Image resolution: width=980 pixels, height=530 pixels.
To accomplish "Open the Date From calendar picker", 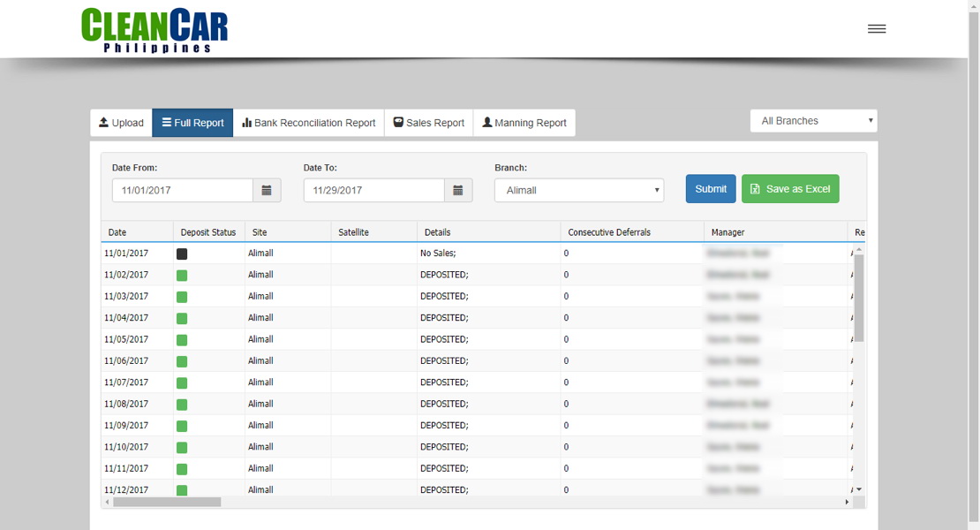I will 268,189.
